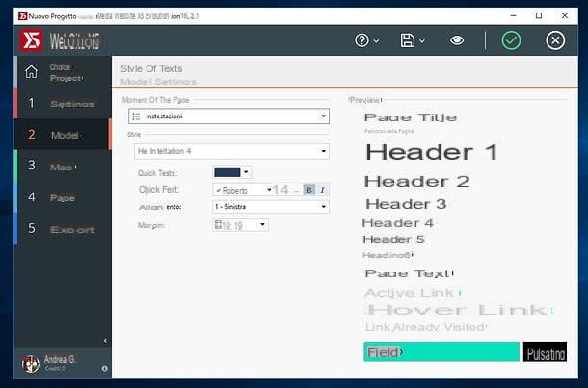This screenshot has width=588, height=388.
Task: Expand the text color dropdown arrow
Action: 246,172
